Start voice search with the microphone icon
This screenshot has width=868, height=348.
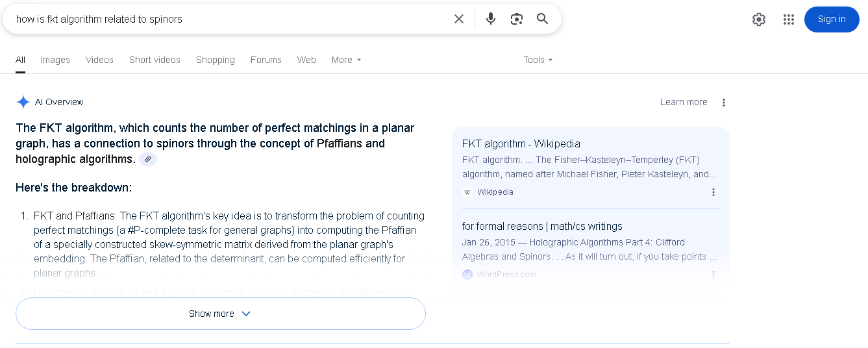click(491, 19)
